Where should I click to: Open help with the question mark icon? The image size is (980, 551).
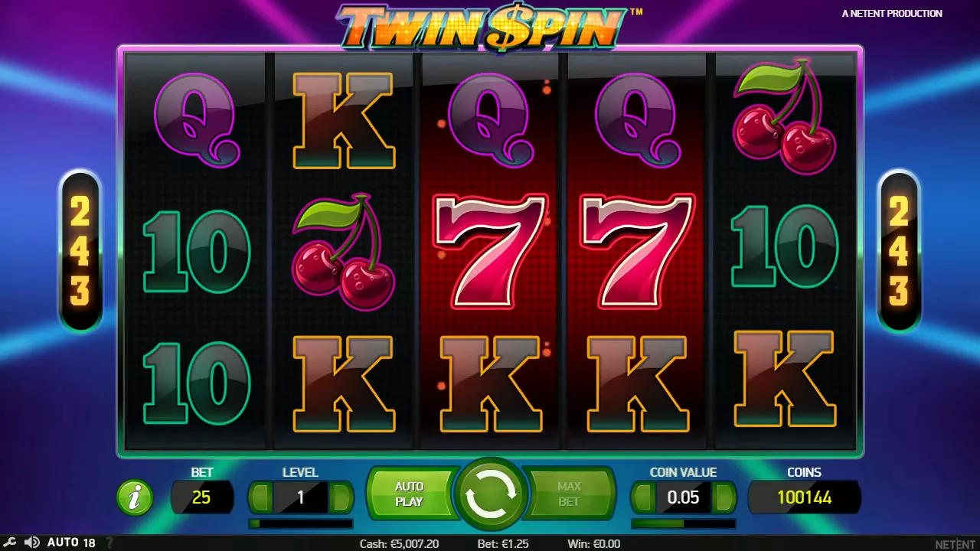pos(109,543)
